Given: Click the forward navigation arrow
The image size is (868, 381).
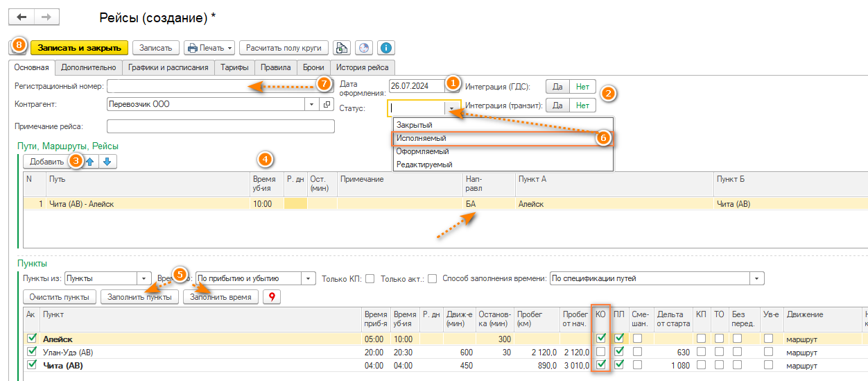Looking at the screenshot, I should [x=46, y=17].
